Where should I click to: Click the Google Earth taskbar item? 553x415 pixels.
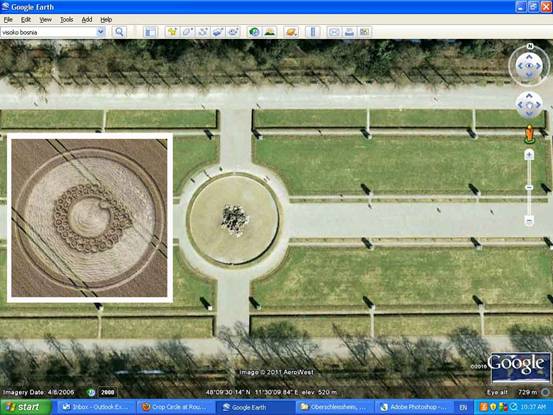coord(255,407)
